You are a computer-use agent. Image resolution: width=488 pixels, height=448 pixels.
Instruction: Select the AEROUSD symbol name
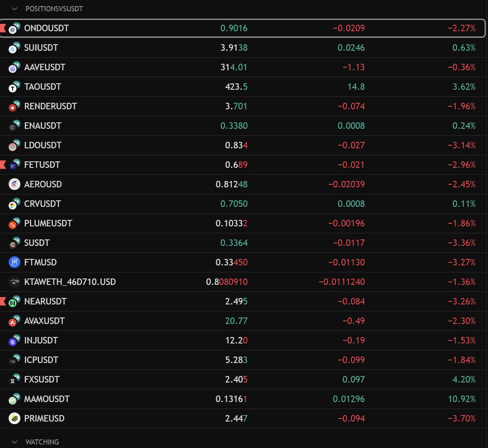43,184
